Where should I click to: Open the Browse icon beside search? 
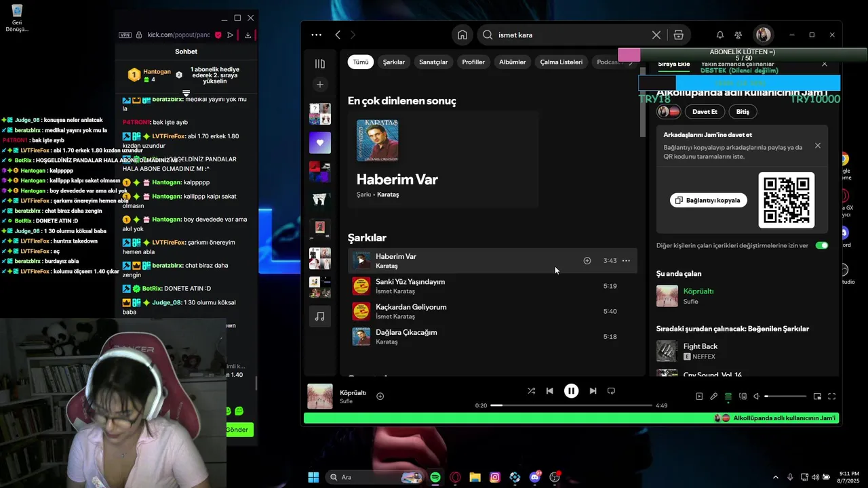click(x=678, y=35)
